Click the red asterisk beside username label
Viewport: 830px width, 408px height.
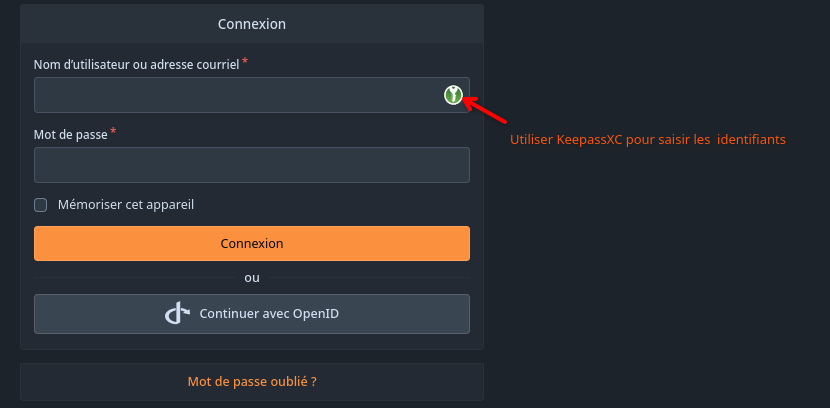click(245, 62)
